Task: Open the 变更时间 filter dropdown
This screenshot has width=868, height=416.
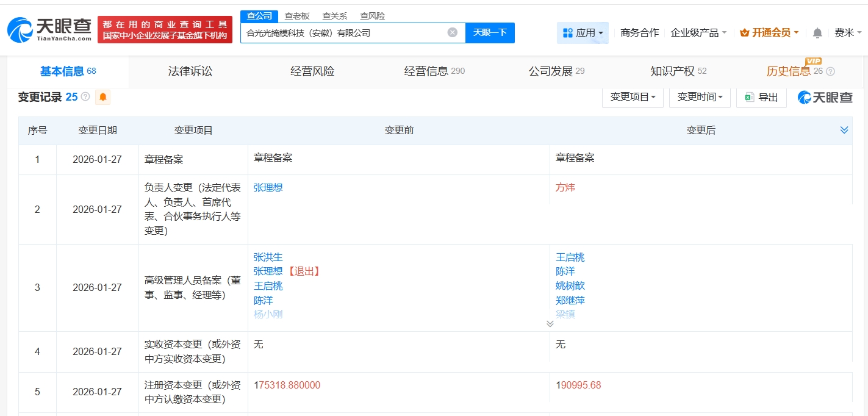Action: (x=700, y=97)
